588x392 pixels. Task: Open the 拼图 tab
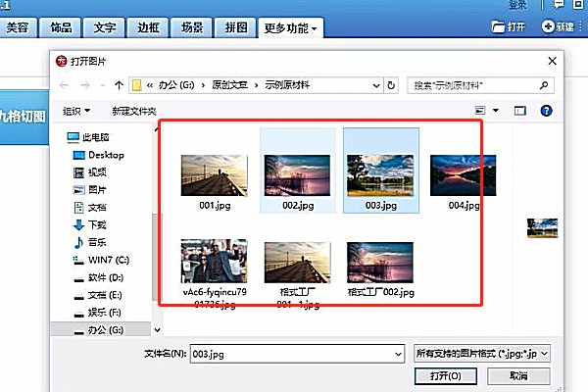click(235, 27)
